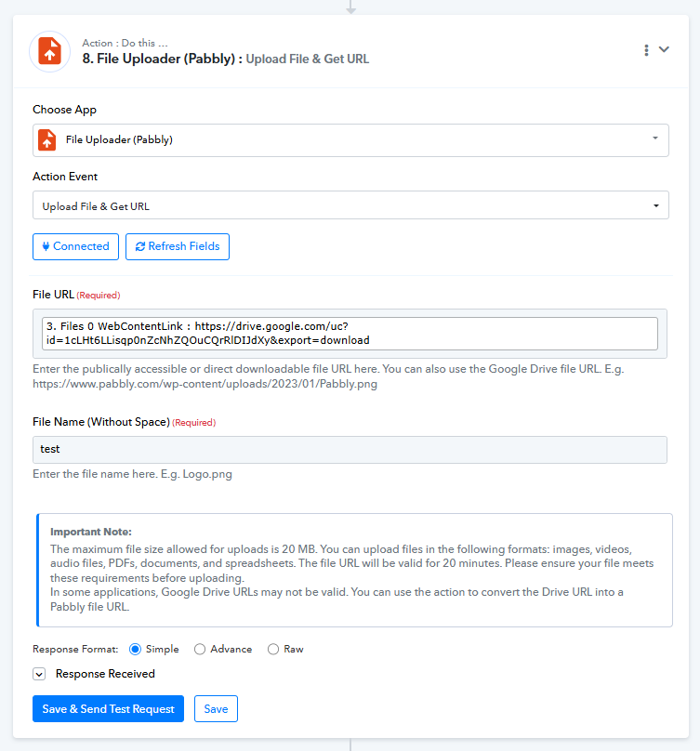700x751 pixels.
Task: Open the three-dot step options menu
Action: pyautogui.click(x=646, y=50)
